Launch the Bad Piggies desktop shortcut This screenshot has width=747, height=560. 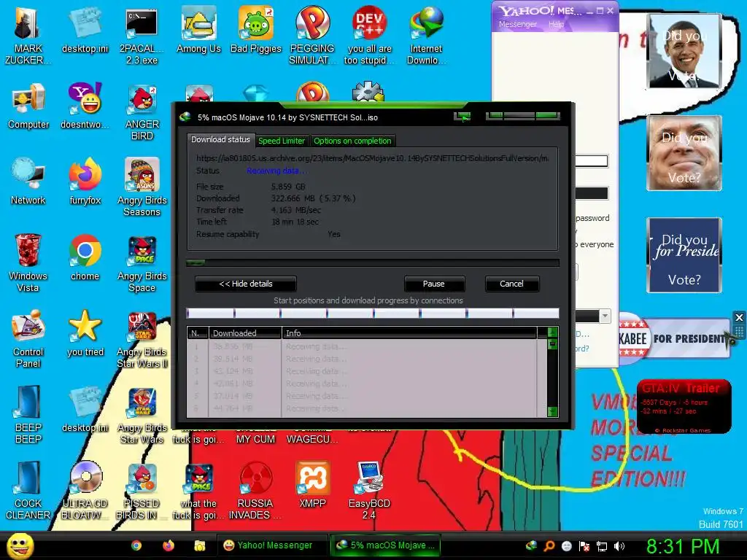256,29
